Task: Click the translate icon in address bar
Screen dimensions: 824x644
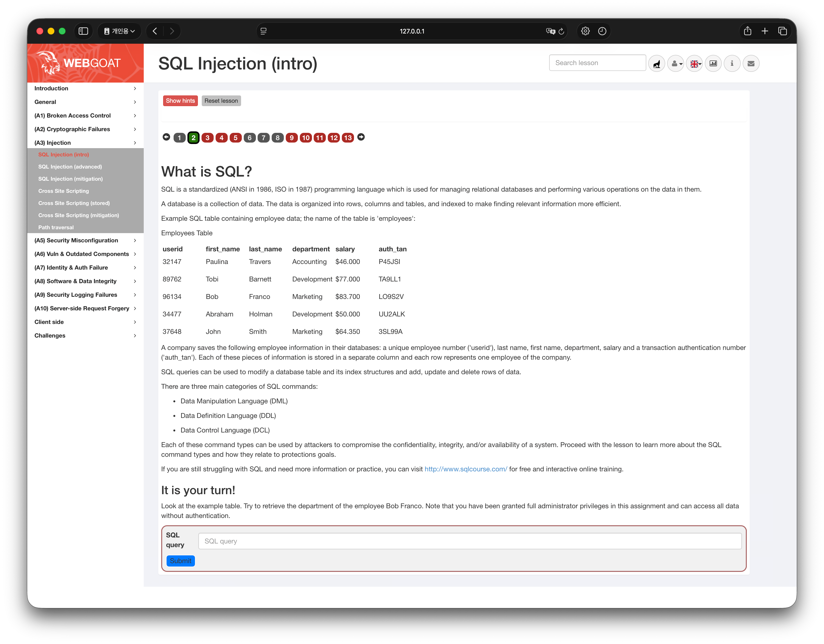Action: 550,31
